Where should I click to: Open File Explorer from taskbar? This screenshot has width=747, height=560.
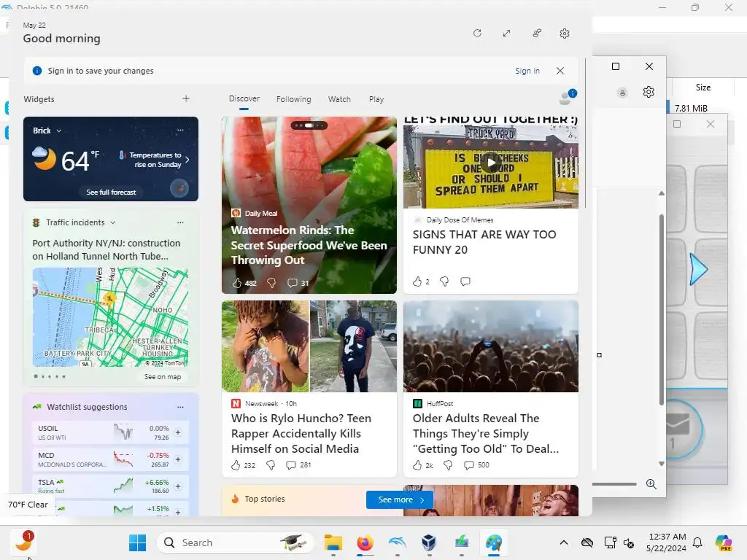[x=333, y=542]
